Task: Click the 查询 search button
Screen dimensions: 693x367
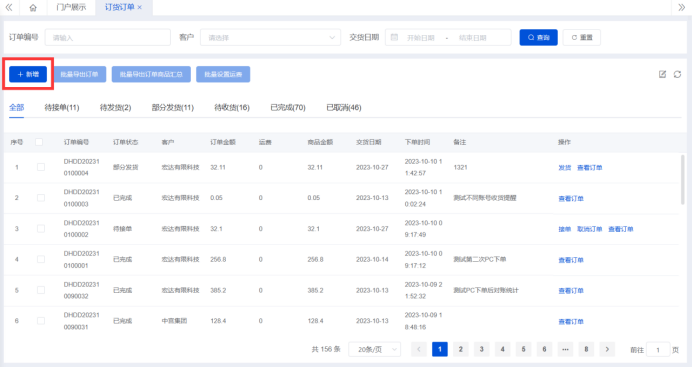Action: [538, 38]
